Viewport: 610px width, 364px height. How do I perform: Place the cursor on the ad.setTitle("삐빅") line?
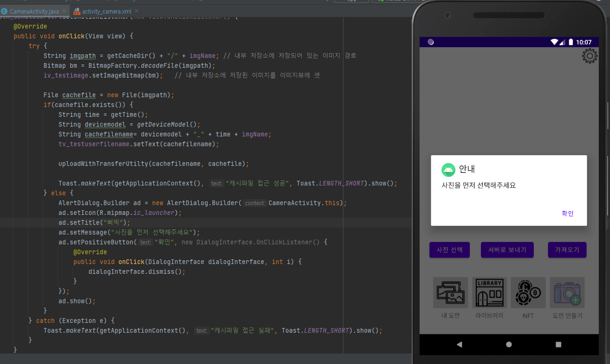pos(94,222)
